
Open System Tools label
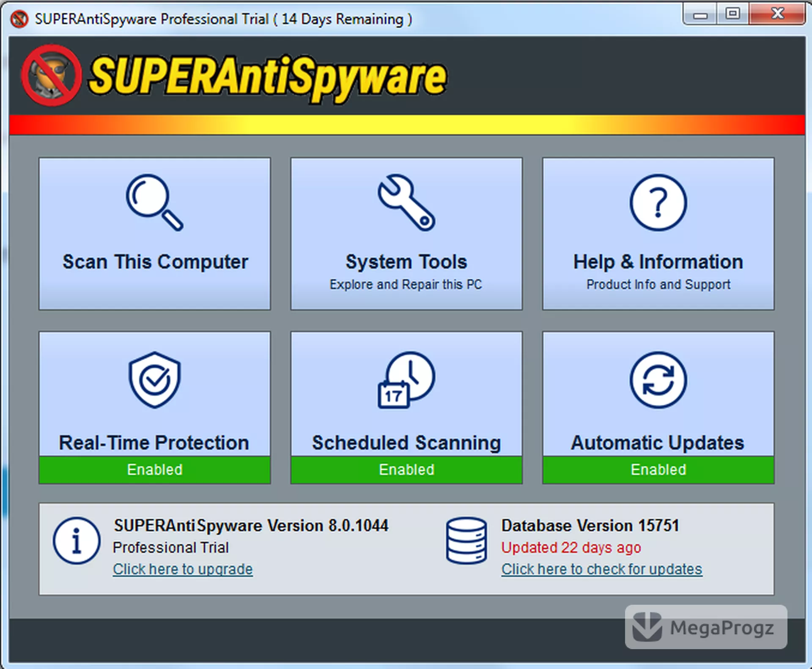[406, 262]
